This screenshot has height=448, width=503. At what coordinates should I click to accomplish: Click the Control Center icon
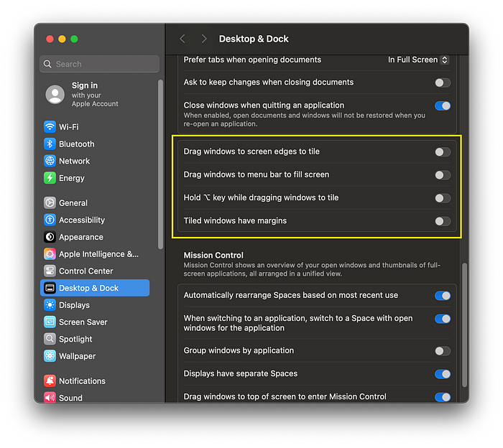pyautogui.click(x=50, y=271)
